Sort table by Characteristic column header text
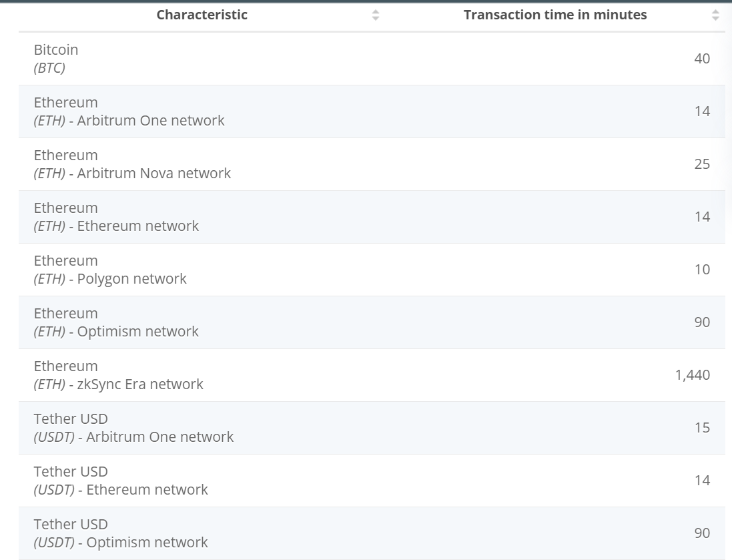732x560 pixels. point(202,15)
